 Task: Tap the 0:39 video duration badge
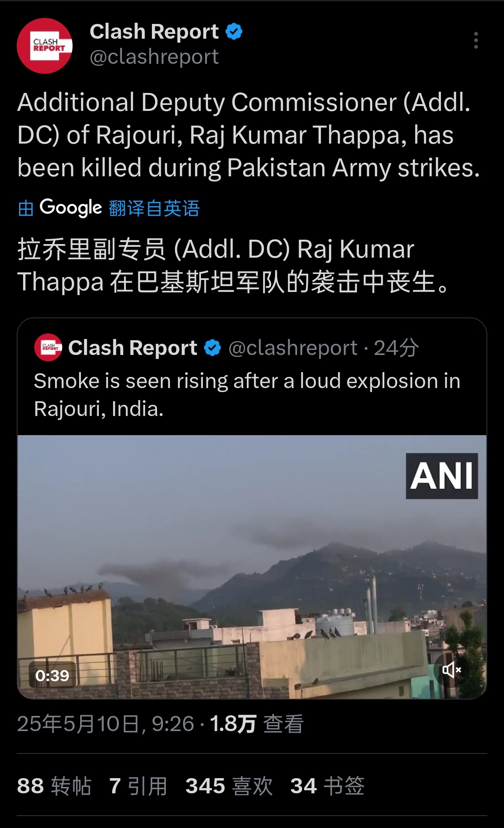52,675
